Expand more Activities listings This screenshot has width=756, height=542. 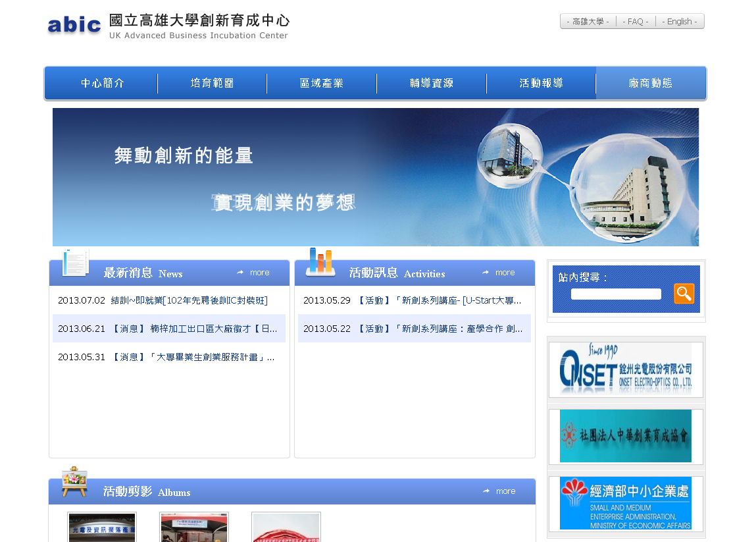499,273
